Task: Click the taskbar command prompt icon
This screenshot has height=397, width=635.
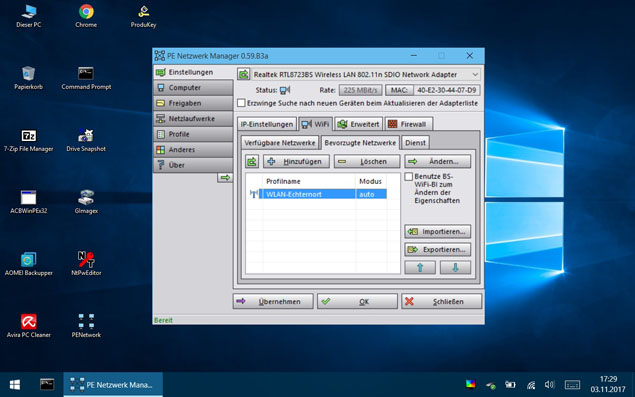Action: (x=47, y=384)
